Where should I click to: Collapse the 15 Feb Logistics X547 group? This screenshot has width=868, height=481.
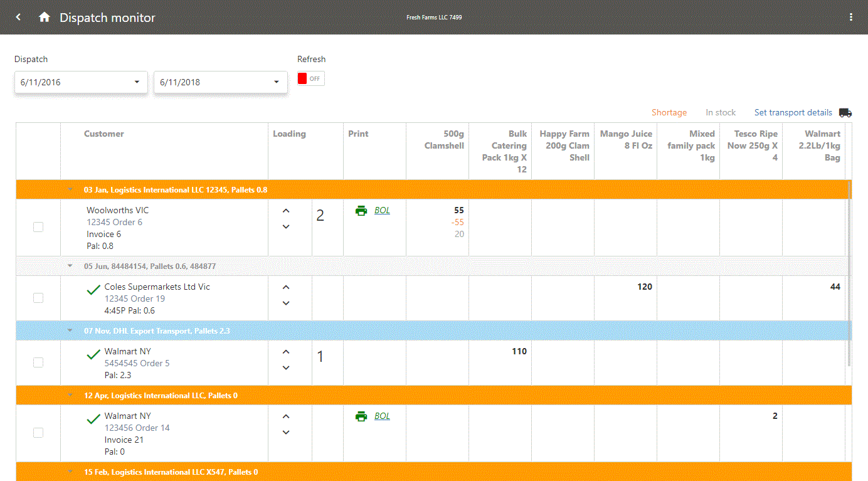coord(70,472)
